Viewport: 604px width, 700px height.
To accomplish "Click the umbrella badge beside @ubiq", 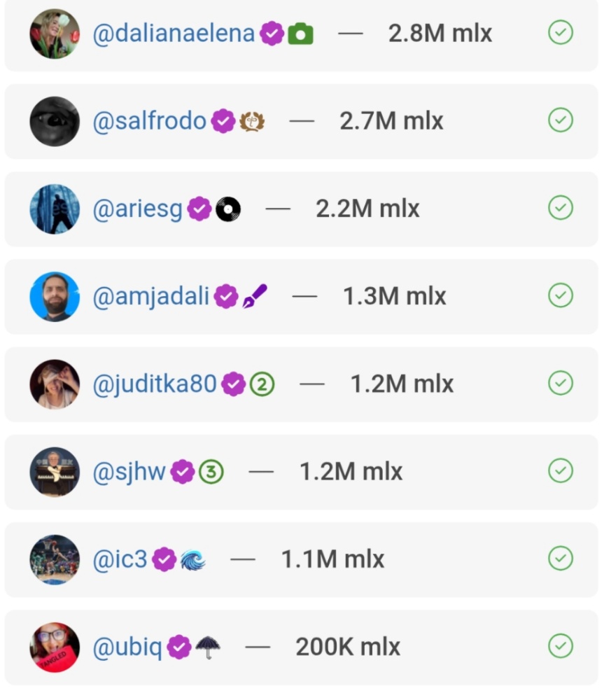I will (207, 647).
